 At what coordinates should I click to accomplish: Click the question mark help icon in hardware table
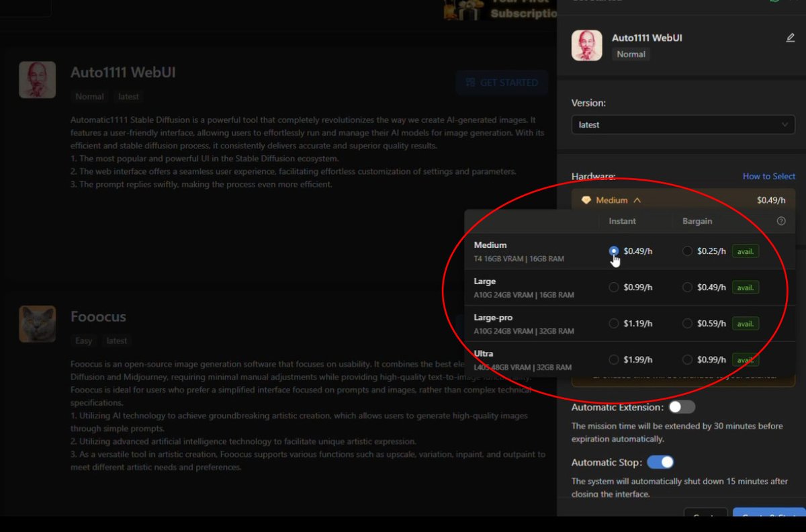pos(780,221)
